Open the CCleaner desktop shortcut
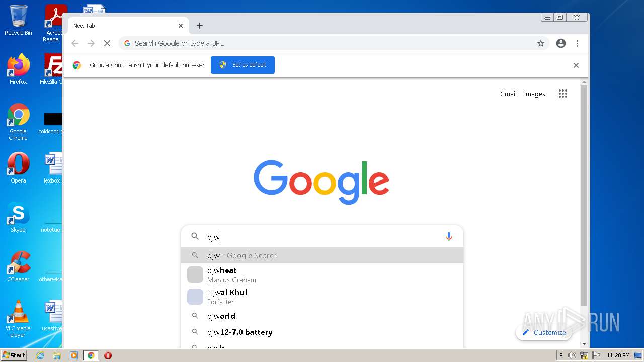The width and height of the screenshot is (644, 362). 18,266
